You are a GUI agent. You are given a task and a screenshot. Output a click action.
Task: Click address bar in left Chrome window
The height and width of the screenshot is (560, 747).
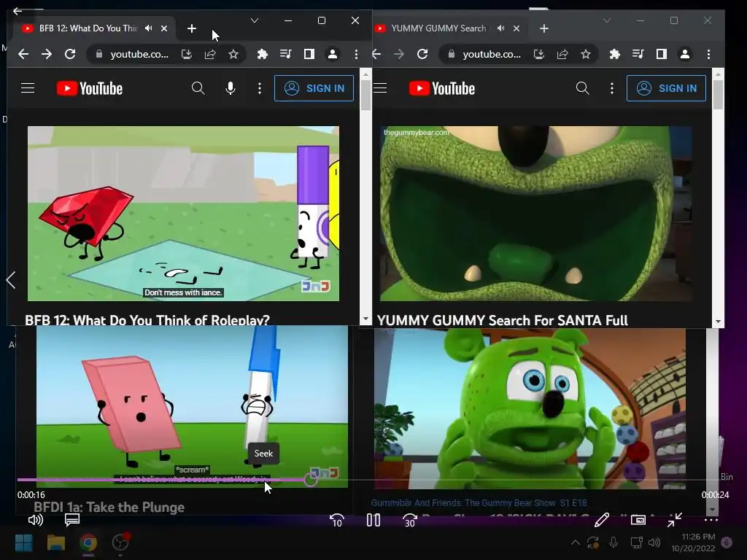tap(167, 54)
